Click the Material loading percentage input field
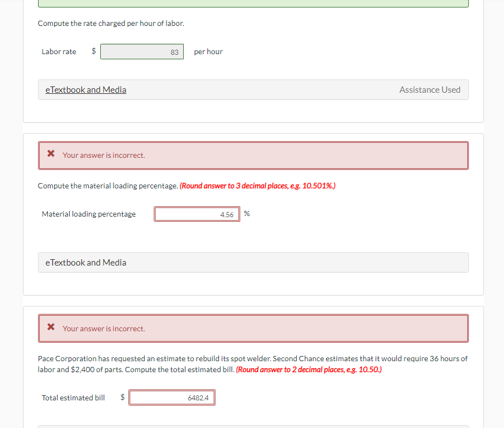 tap(197, 214)
